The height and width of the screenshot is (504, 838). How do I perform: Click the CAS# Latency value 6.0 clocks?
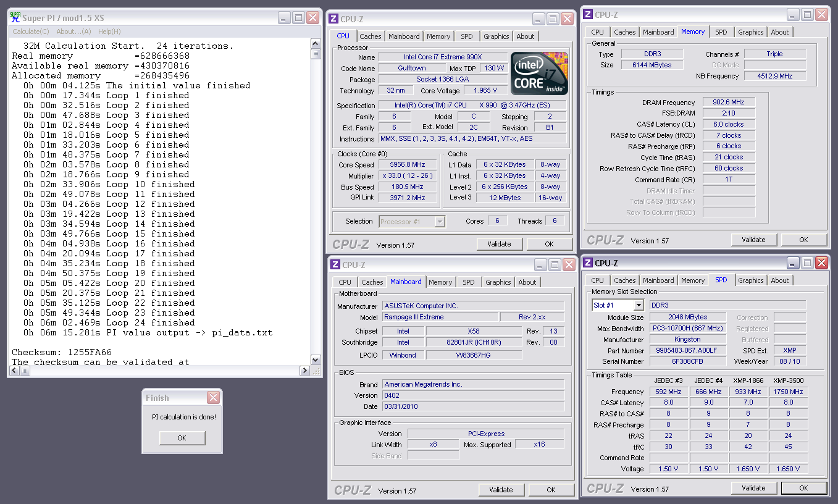[x=729, y=124]
